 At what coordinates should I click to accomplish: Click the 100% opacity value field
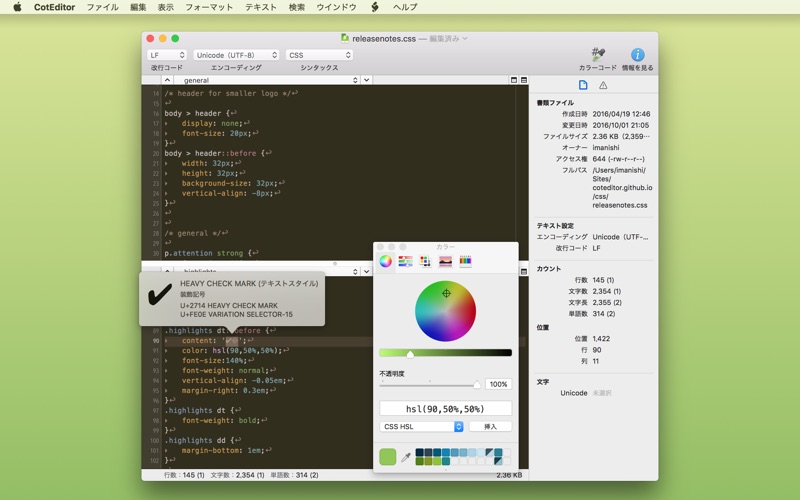coord(498,384)
